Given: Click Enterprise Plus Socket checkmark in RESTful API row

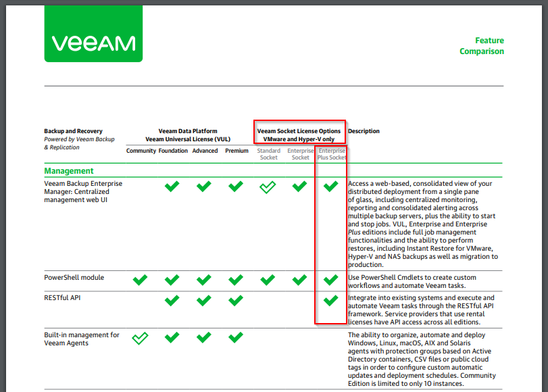Looking at the screenshot, I should click(x=330, y=300).
